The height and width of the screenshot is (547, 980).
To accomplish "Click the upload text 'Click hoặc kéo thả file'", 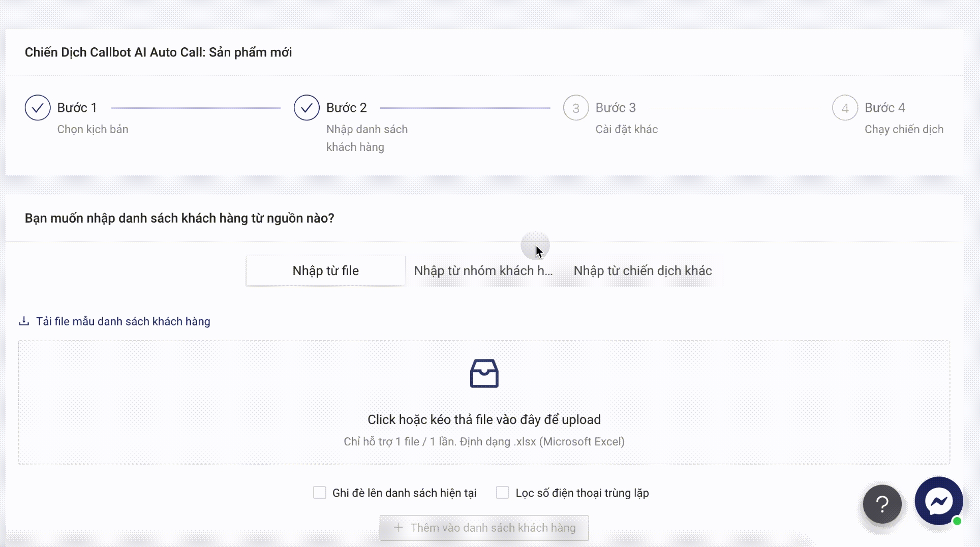I will (484, 419).
